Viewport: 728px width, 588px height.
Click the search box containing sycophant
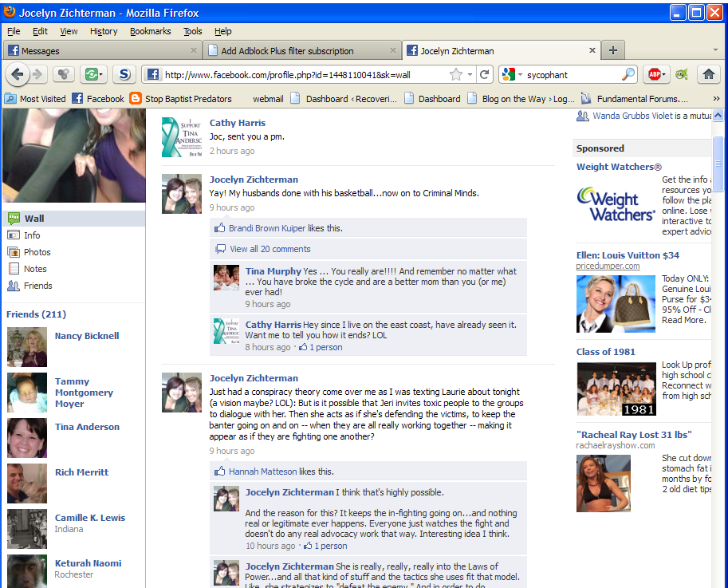click(x=572, y=75)
